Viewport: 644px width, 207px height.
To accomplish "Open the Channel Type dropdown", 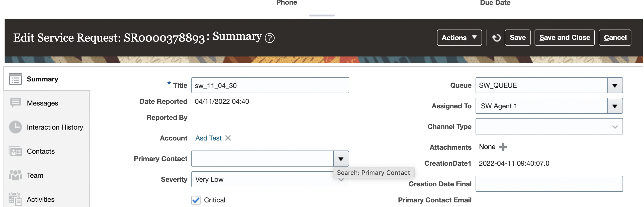I will pyautogui.click(x=614, y=127).
